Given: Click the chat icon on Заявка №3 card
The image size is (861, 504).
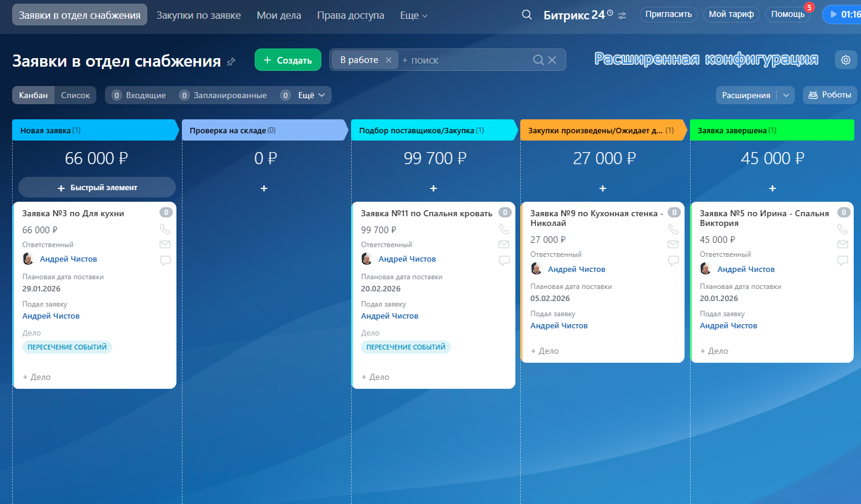Looking at the screenshot, I should coord(165,260).
